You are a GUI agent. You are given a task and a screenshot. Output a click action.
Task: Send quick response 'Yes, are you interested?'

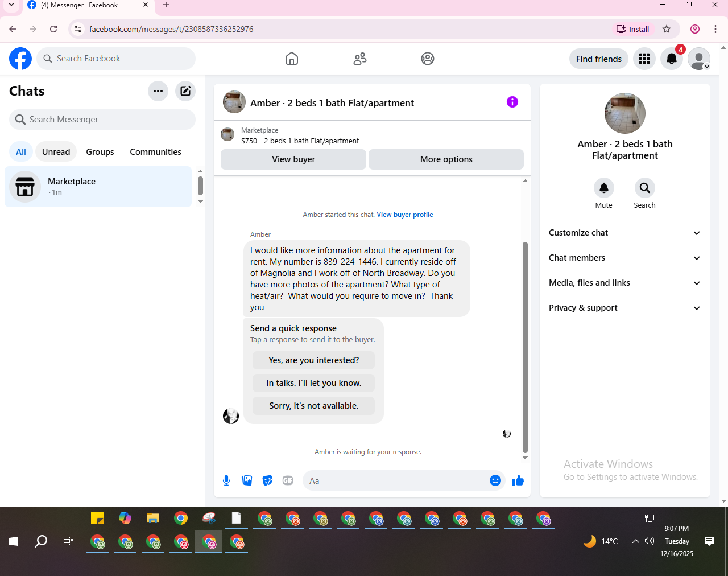[x=314, y=360]
